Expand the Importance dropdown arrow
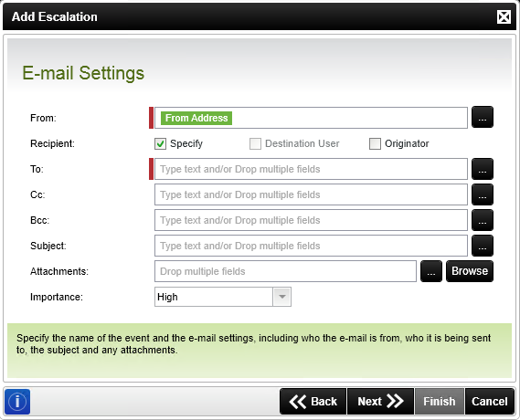 [x=281, y=297]
